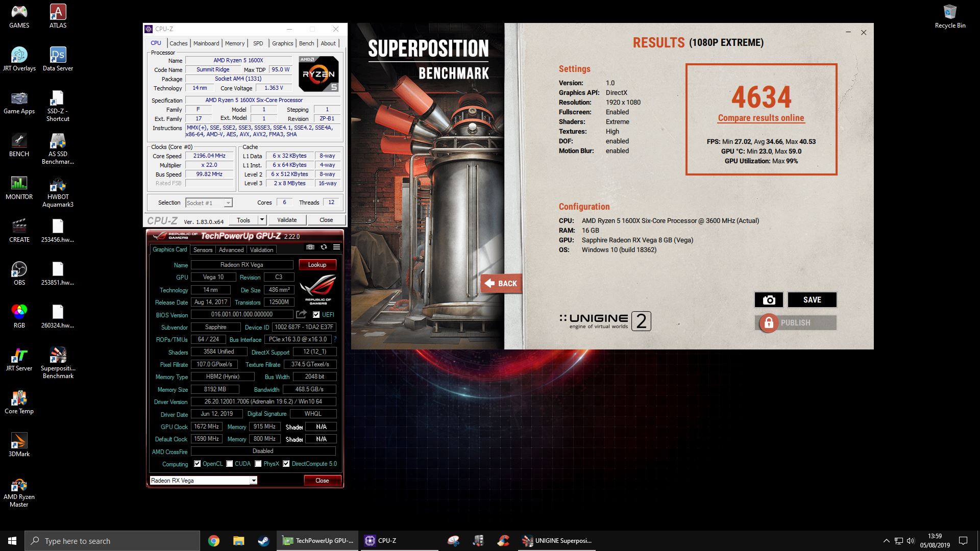Screen dimensions: 980x551
Task: Take GPU-Z screenshot with camera icon
Action: coord(310,247)
